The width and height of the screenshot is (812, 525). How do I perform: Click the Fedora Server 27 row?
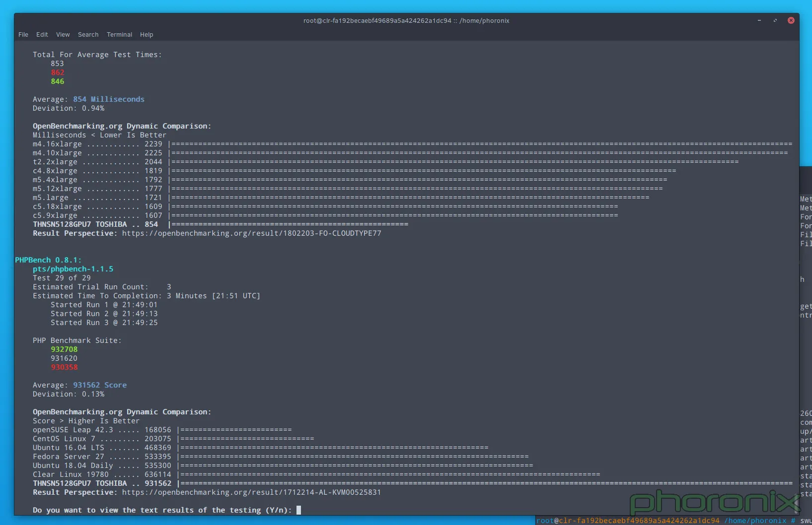(x=281, y=457)
